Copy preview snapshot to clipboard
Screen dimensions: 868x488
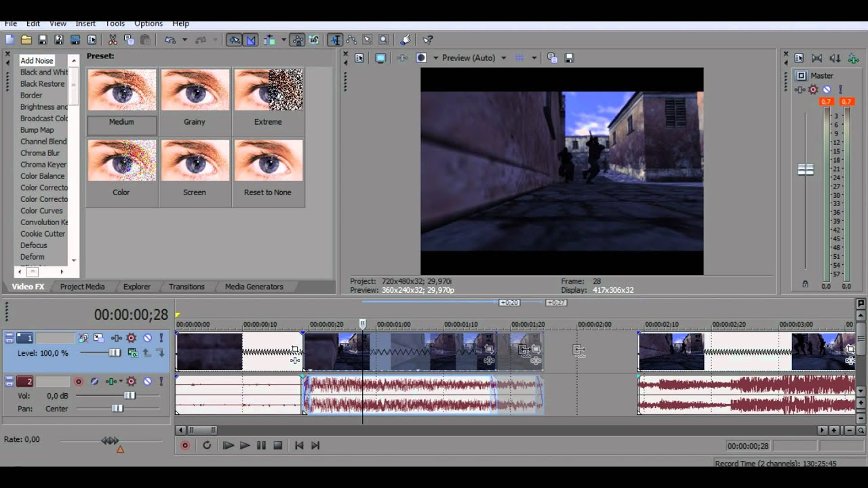pos(552,58)
